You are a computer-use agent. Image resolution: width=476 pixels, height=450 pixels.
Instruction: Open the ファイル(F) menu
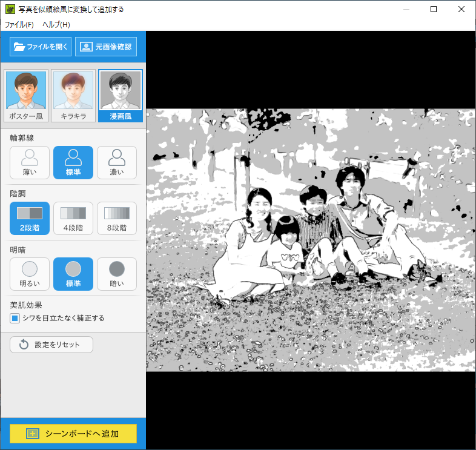pyautogui.click(x=19, y=25)
